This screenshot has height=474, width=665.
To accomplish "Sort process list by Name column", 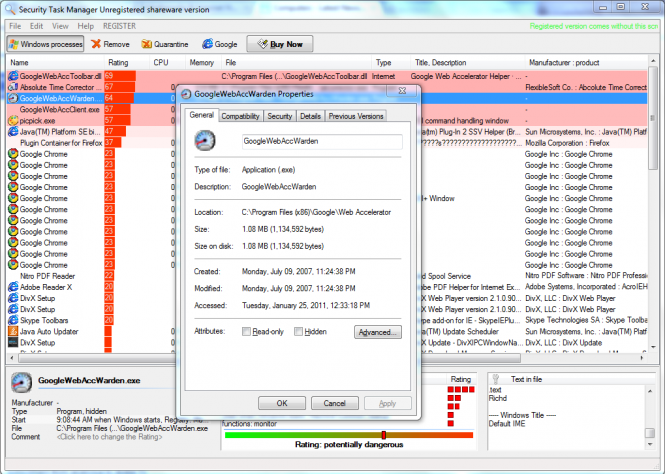I will tap(55, 63).
